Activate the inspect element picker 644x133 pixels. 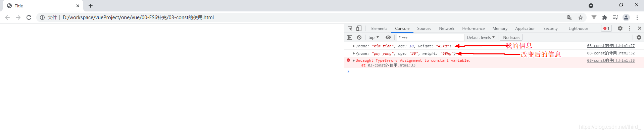click(x=350, y=29)
